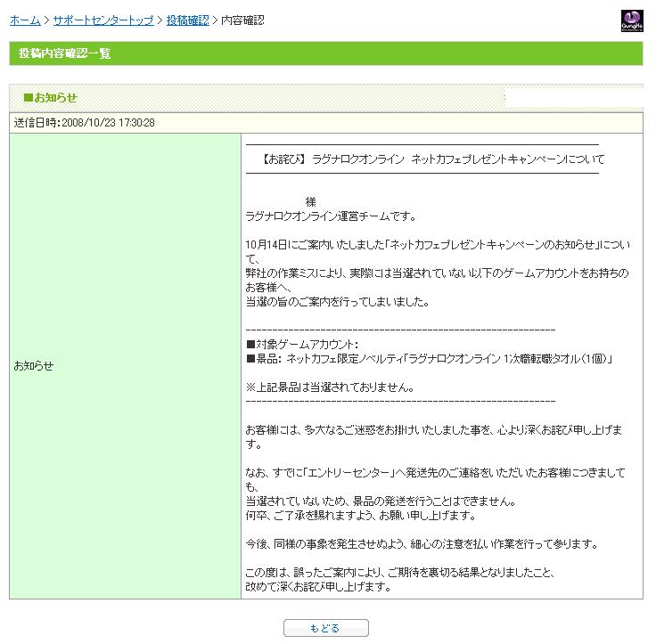656x644 pixels.
Task: Click the 内容確認 breadcrumb text
Action: click(x=242, y=20)
